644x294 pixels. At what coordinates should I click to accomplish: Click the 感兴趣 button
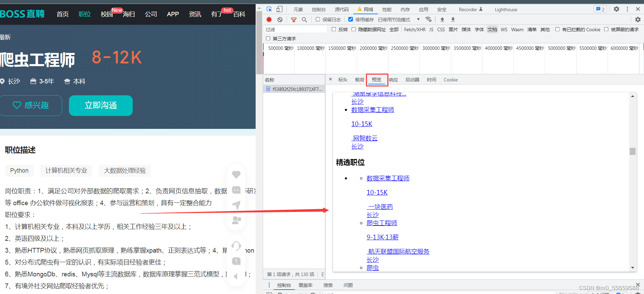coord(31,105)
